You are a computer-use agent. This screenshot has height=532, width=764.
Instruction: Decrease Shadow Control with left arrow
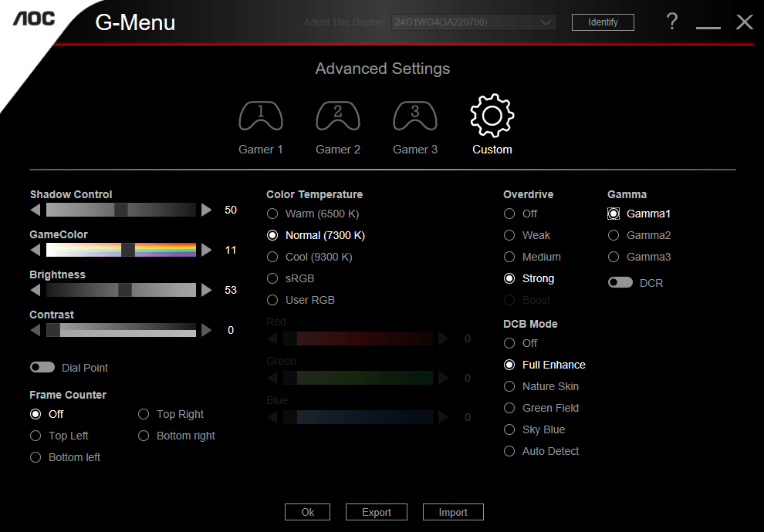coord(35,210)
